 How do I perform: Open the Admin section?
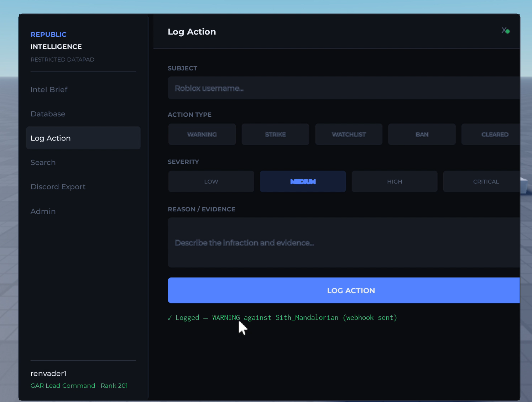point(83,211)
